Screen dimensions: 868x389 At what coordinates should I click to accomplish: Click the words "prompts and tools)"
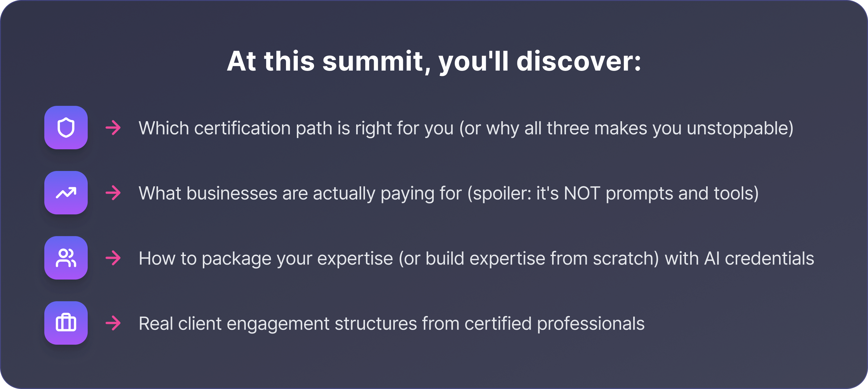(682, 193)
